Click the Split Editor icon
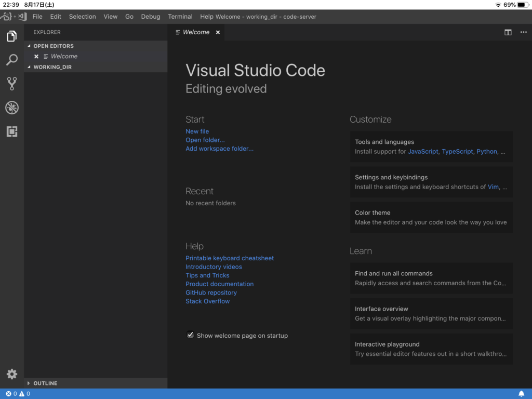Image resolution: width=532 pixels, height=399 pixels. click(x=508, y=32)
